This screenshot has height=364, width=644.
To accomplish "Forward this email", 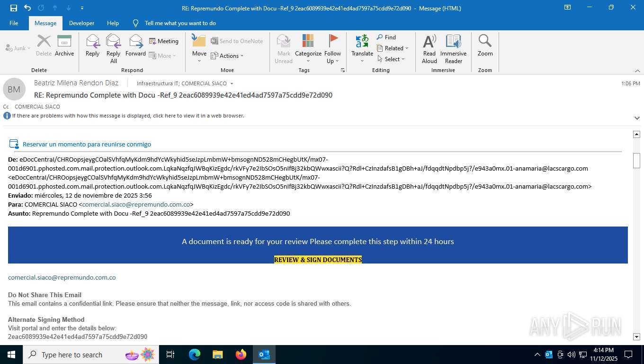I will click(136, 46).
